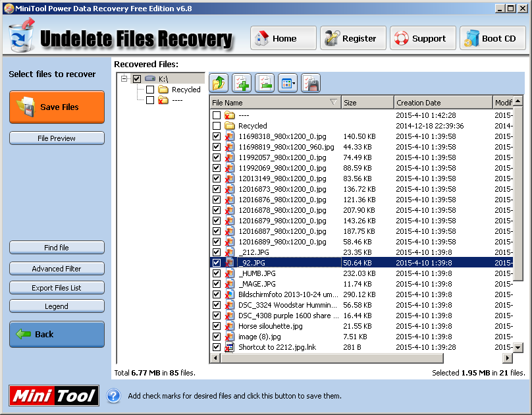Click the check-all files plus icon
The image size is (532, 415).
tap(242, 83)
